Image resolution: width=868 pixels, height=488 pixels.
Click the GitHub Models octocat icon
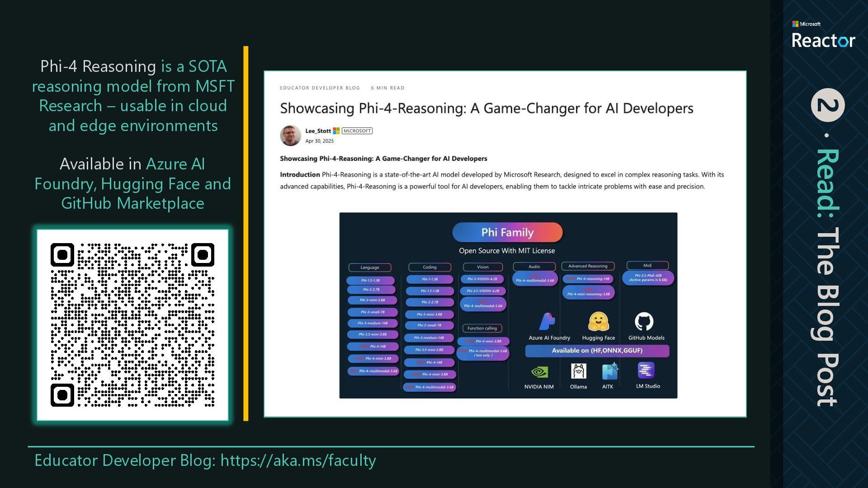pyautogui.click(x=644, y=322)
